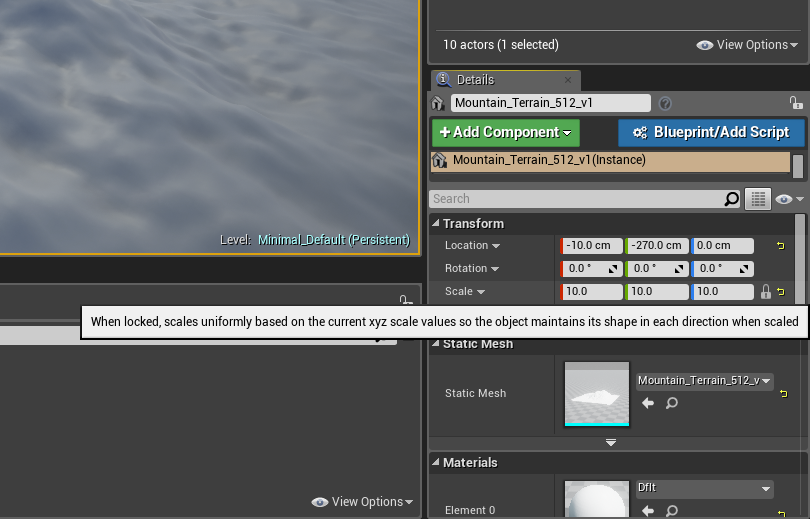810x519 pixels.
Task: Collapse the Materials section
Action: click(x=435, y=462)
